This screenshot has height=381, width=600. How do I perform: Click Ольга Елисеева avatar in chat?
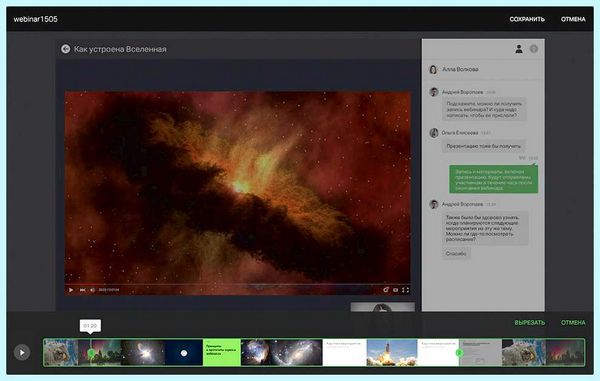point(434,133)
